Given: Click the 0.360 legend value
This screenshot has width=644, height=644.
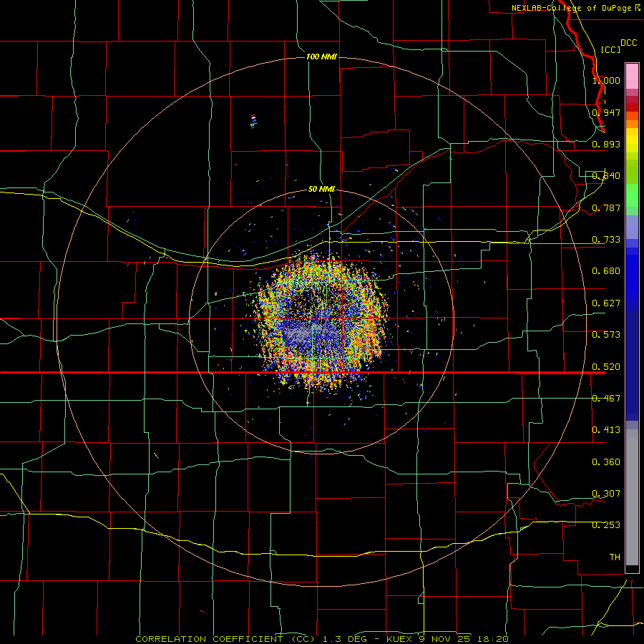Looking at the screenshot, I should [x=606, y=462].
